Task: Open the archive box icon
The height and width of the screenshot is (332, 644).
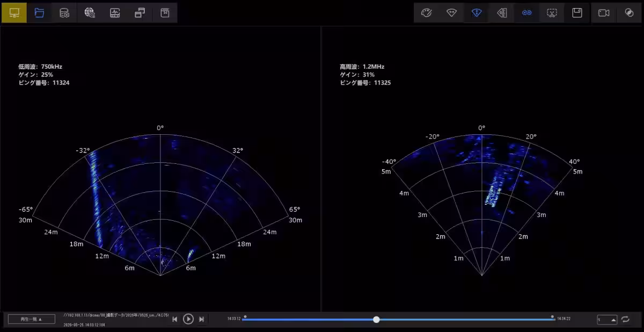Action: [x=165, y=13]
